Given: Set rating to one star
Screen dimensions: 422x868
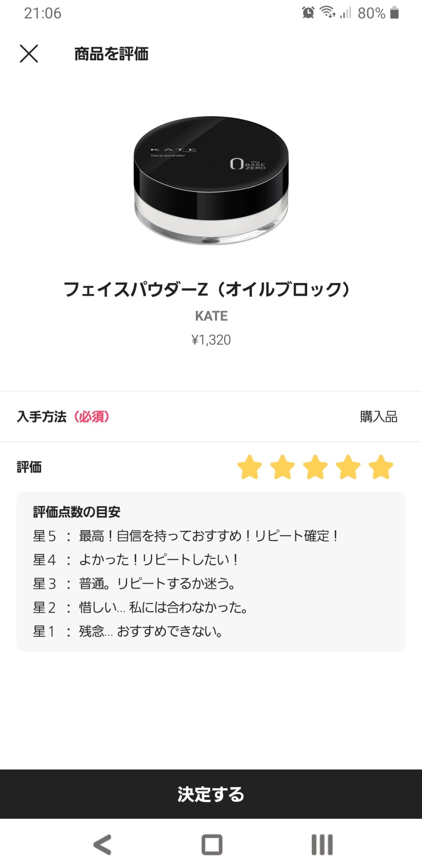Looking at the screenshot, I should [250, 467].
